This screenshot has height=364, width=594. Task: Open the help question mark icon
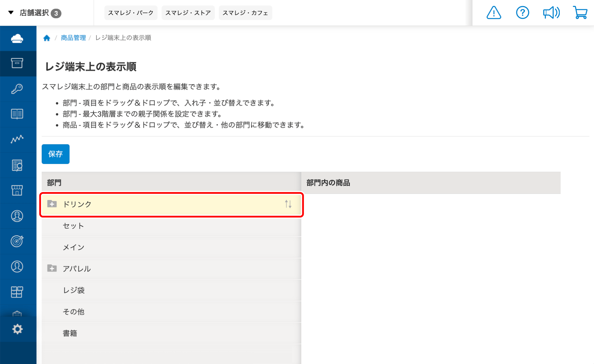(522, 13)
